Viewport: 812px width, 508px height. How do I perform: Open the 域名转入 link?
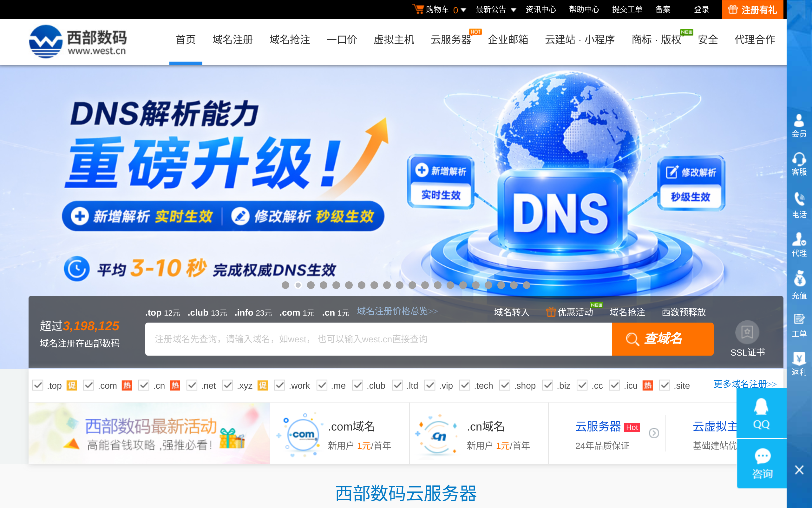coord(512,312)
